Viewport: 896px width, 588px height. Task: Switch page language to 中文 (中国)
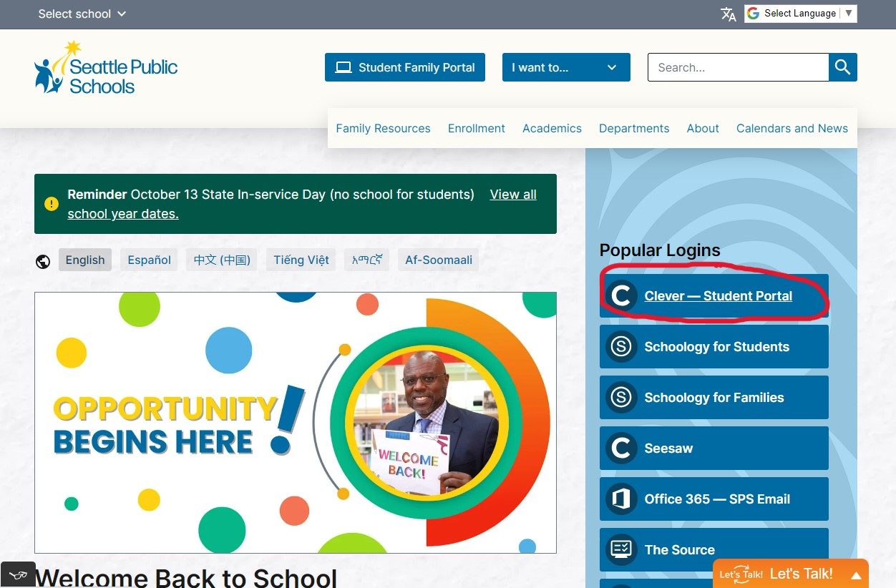[222, 260]
